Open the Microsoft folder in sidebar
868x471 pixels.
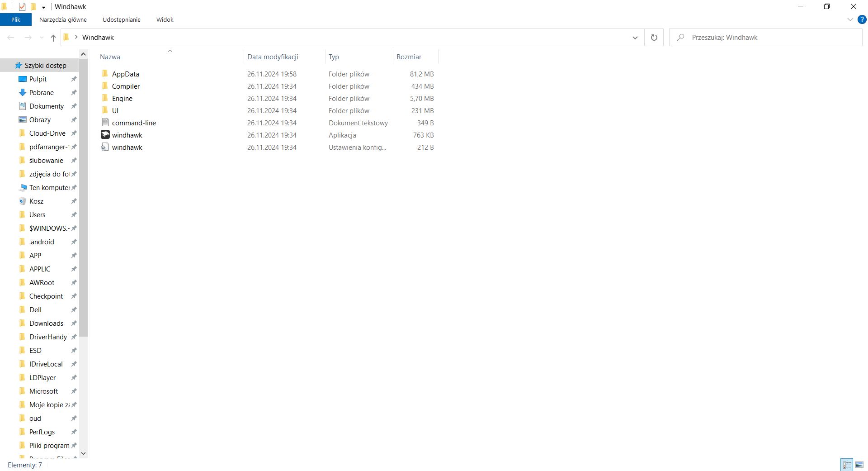coord(43,391)
